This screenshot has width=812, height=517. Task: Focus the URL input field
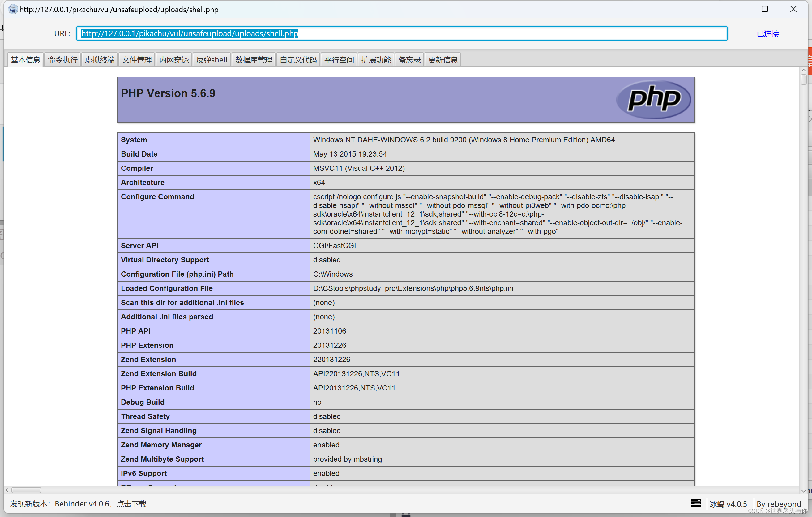(402, 33)
